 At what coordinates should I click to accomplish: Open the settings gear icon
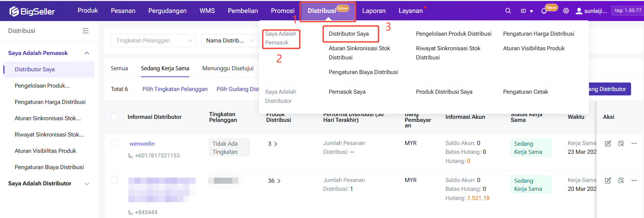[x=566, y=11]
